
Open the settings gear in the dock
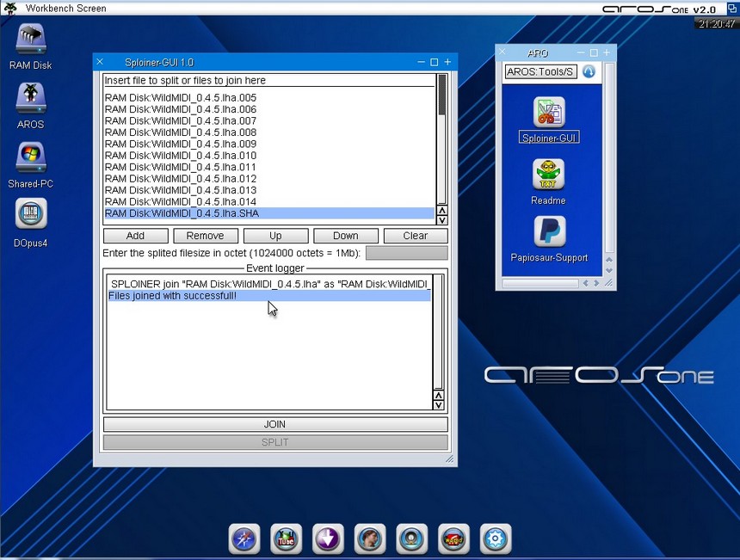[496, 538]
